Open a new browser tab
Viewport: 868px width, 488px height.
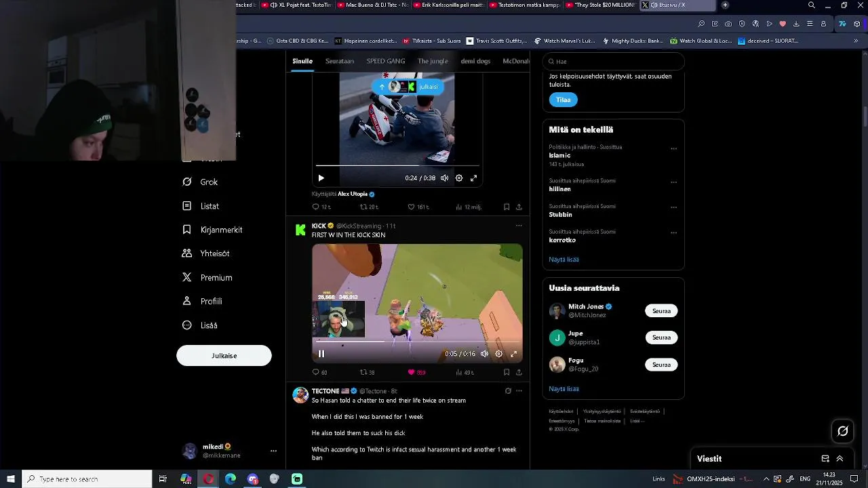click(725, 5)
